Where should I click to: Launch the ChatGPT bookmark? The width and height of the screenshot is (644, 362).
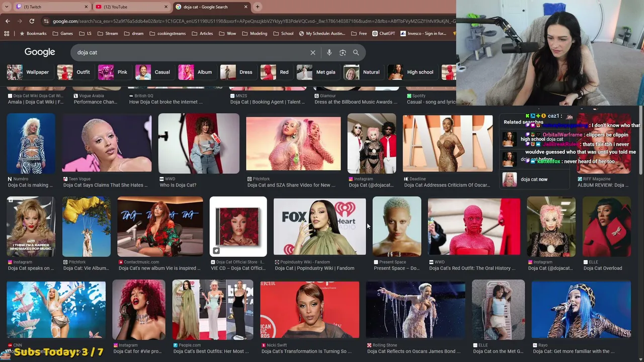tap(384, 34)
